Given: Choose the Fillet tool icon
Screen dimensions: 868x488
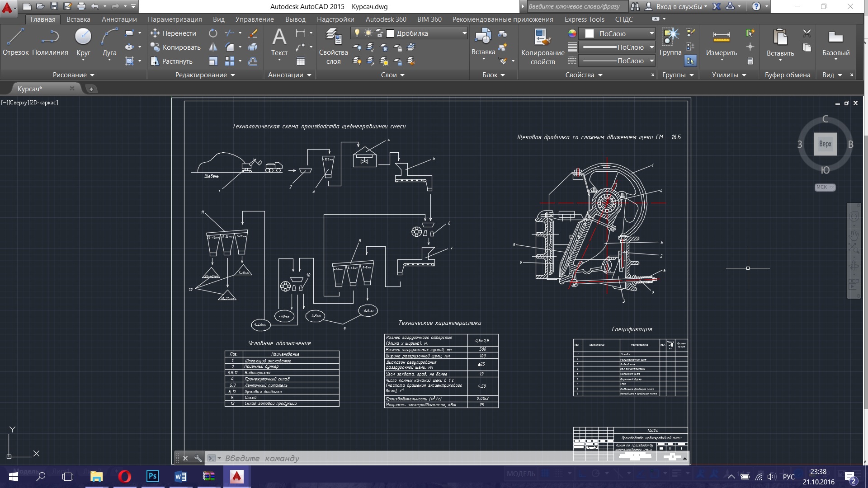Looking at the screenshot, I should tap(230, 47).
